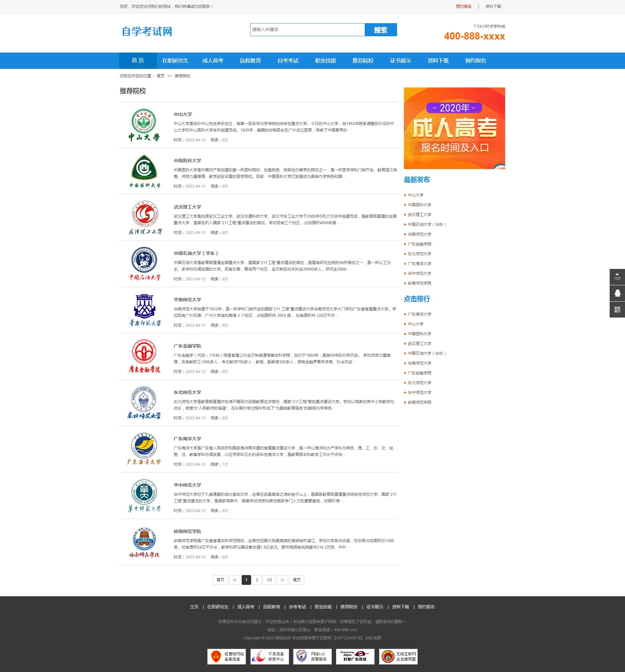Open the 2020 成人高考 banner advertisement

(454, 128)
